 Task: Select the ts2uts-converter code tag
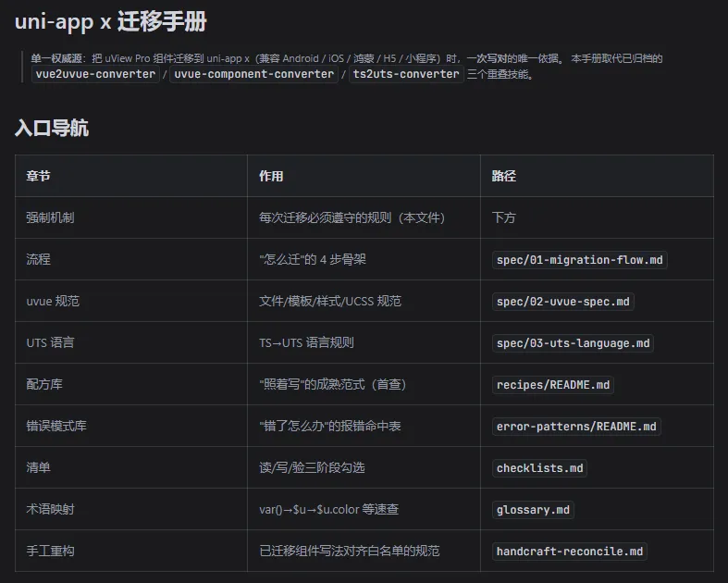tap(406, 74)
